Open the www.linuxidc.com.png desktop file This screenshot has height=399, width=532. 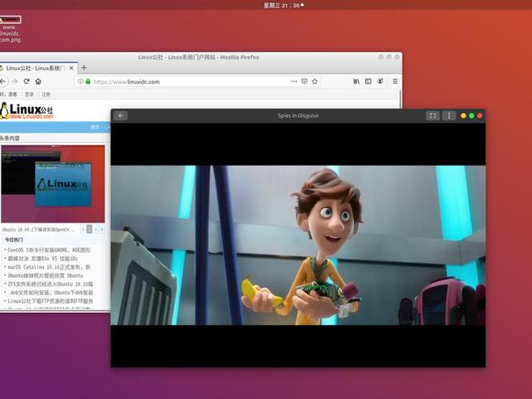pyautogui.click(x=10, y=29)
